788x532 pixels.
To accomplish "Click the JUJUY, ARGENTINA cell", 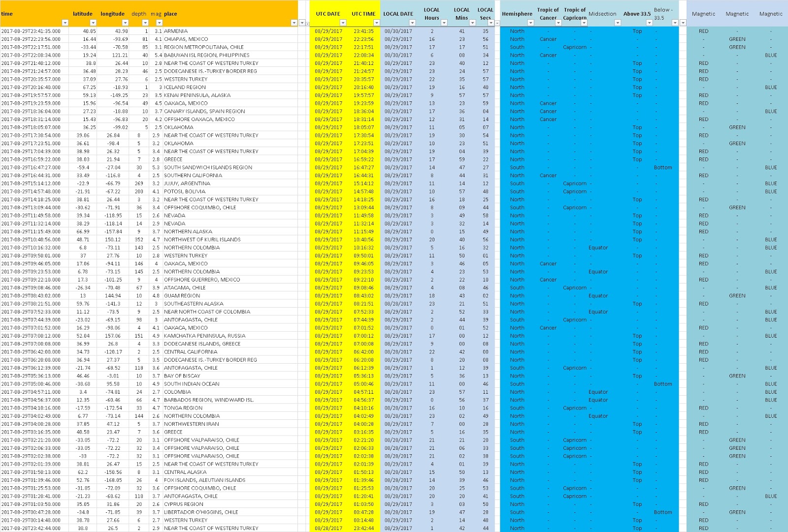I will pyautogui.click(x=230, y=184).
